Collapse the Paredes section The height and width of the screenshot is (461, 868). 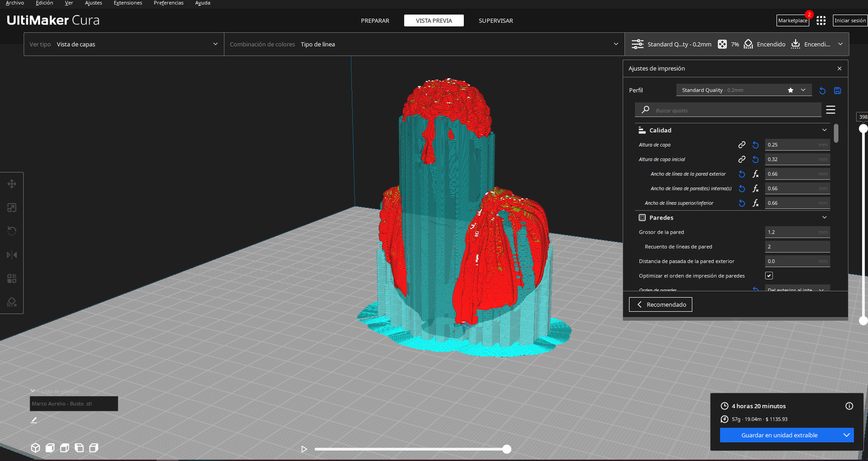tap(824, 218)
